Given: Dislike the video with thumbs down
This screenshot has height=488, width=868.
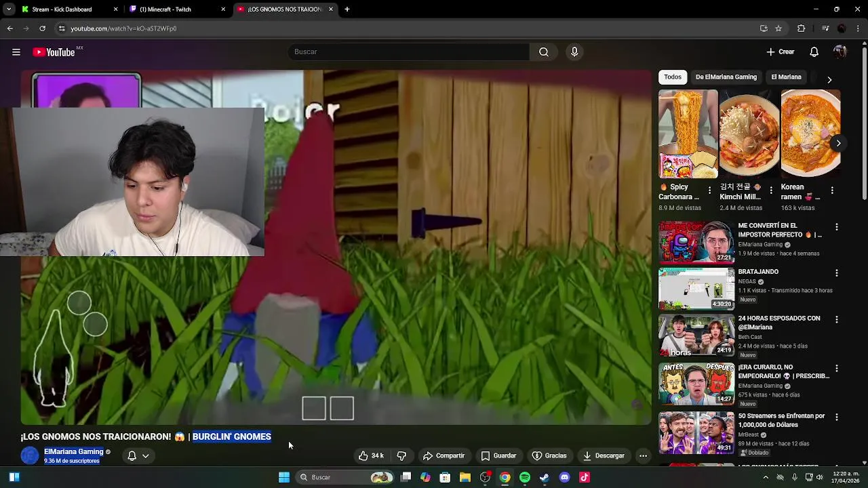Looking at the screenshot, I should pos(401,456).
